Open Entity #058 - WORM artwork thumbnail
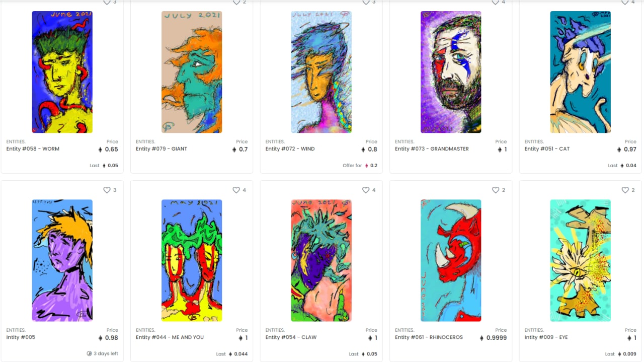Screen dimensions: 644x362 pyautogui.click(x=62, y=72)
